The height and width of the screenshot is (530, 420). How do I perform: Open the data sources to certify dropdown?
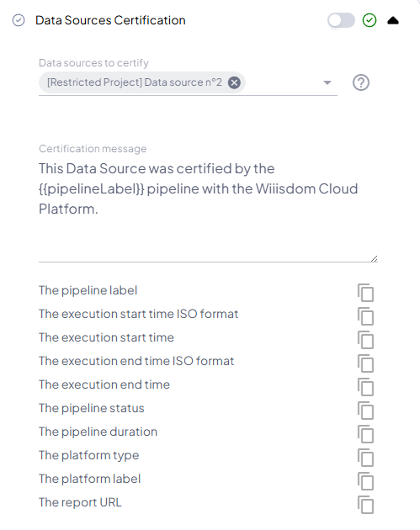point(327,82)
